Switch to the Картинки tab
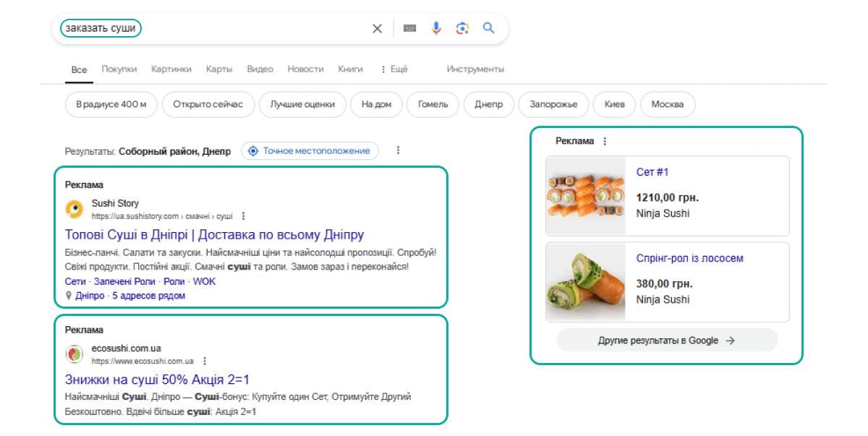This screenshot has width=868, height=436. (x=171, y=69)
